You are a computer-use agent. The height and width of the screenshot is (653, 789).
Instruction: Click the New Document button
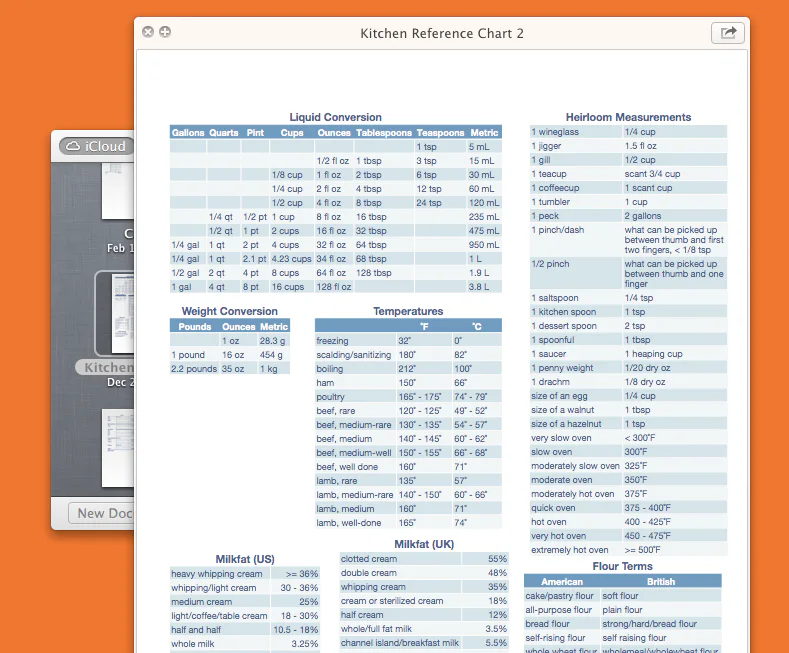pyautogui.click(x=101, y=513)
